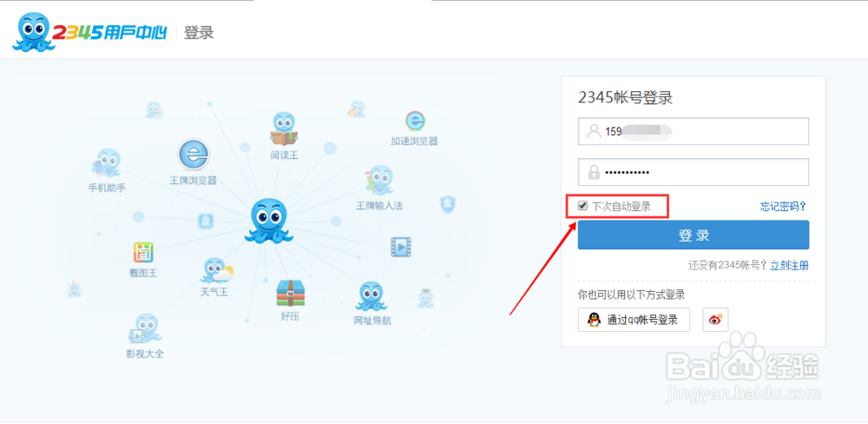
Task: Click the padlock icon in password field
Action: [x=594, y=172]
